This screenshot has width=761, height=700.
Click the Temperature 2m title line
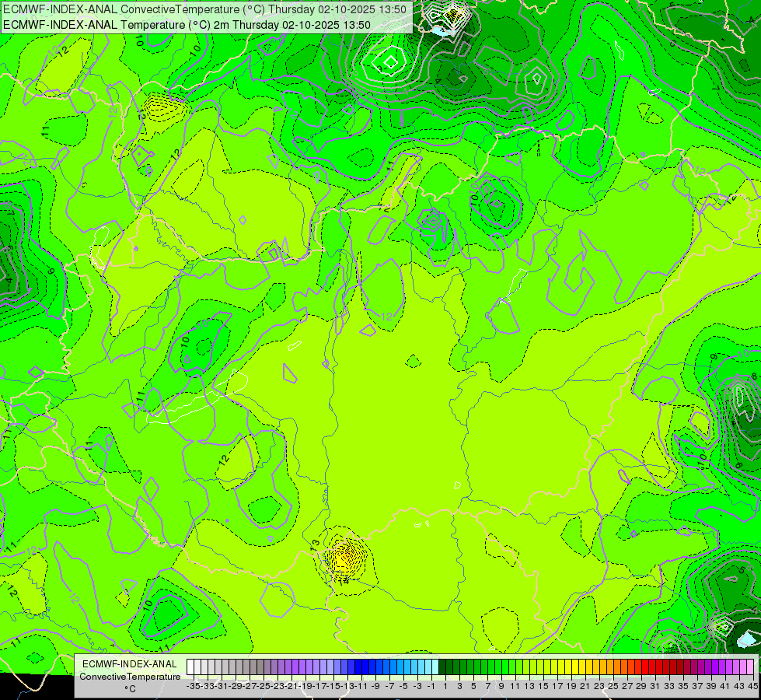(187, 25)
